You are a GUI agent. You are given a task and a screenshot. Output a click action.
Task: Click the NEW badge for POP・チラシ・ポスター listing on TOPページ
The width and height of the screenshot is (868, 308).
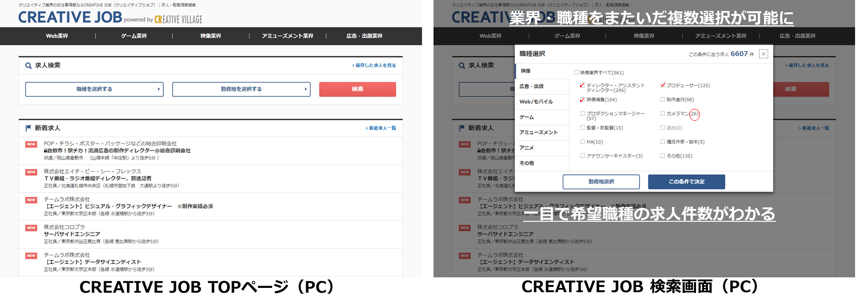coord(31,144)
